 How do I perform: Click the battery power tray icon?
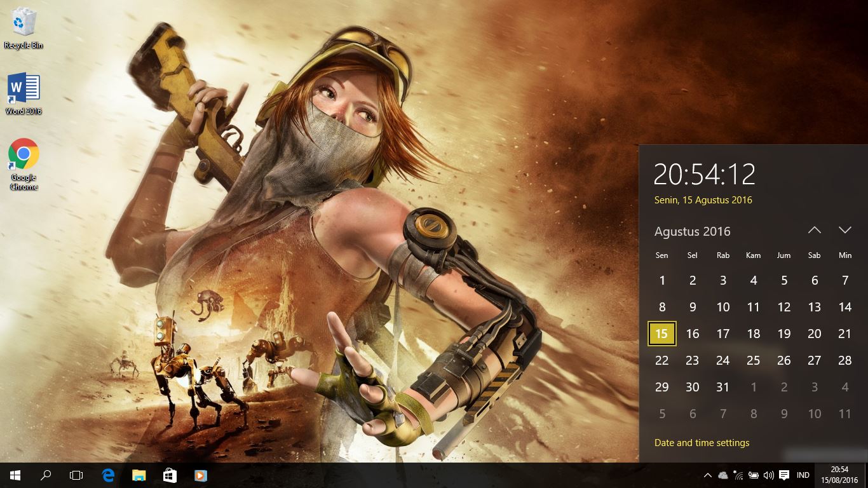click(754, 475)
